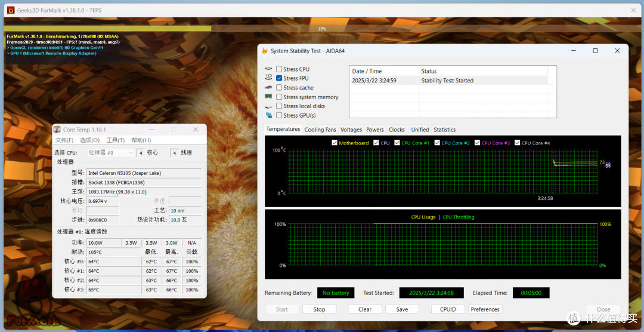Switch to the Clocks tab

tap(397, 130)
